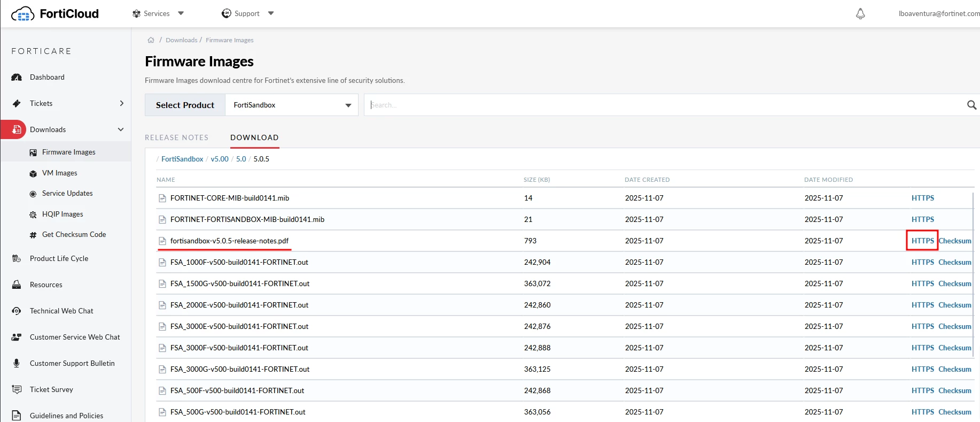Click the 242,904 size value

click(x=537, y=262)
